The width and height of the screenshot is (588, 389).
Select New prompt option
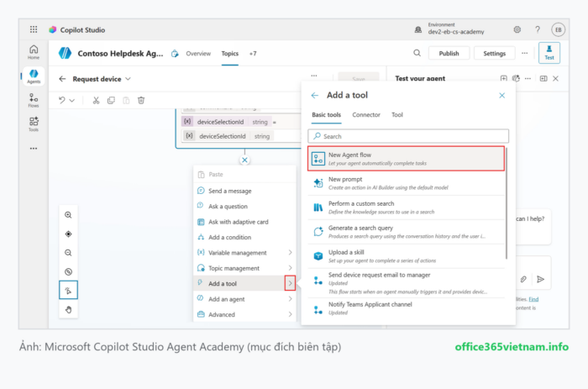(x=406, y=183)
